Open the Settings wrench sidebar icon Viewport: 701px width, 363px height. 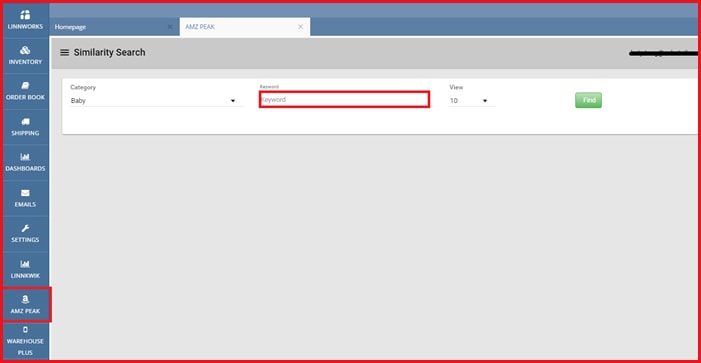[25, 228]
